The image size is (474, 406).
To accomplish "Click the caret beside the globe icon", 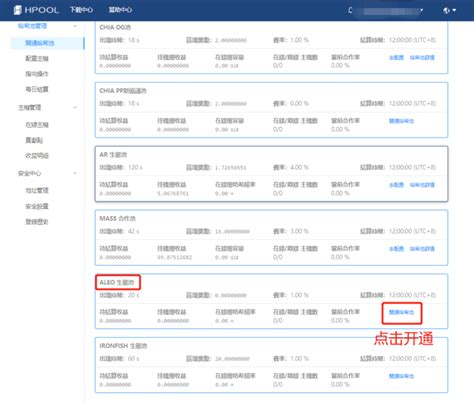I will pyautogui.click(x=454, y=10).
